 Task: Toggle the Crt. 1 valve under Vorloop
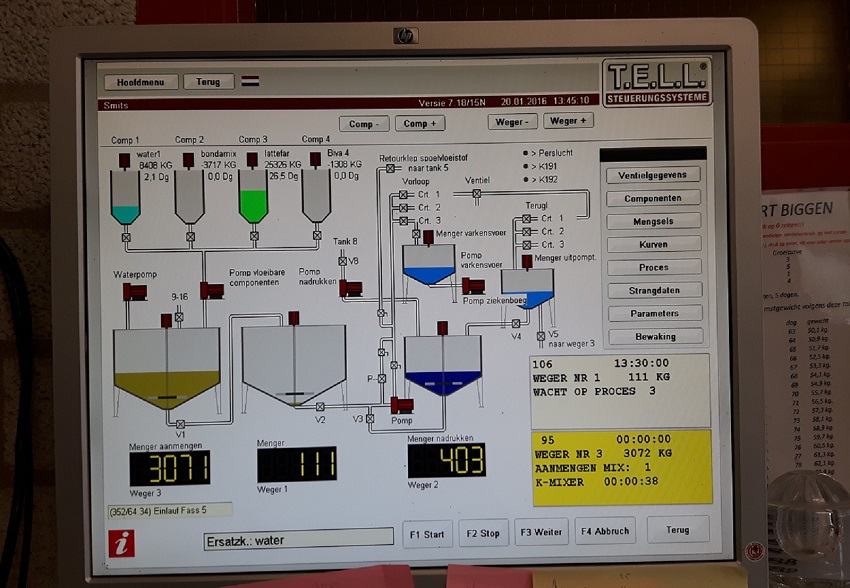[x=403, y=193]
